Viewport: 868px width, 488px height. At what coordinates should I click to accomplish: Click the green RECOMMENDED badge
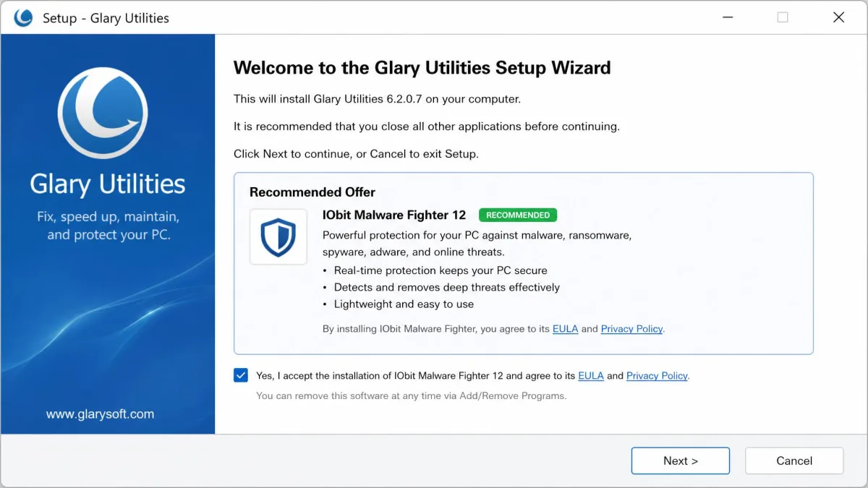[518, 215]
